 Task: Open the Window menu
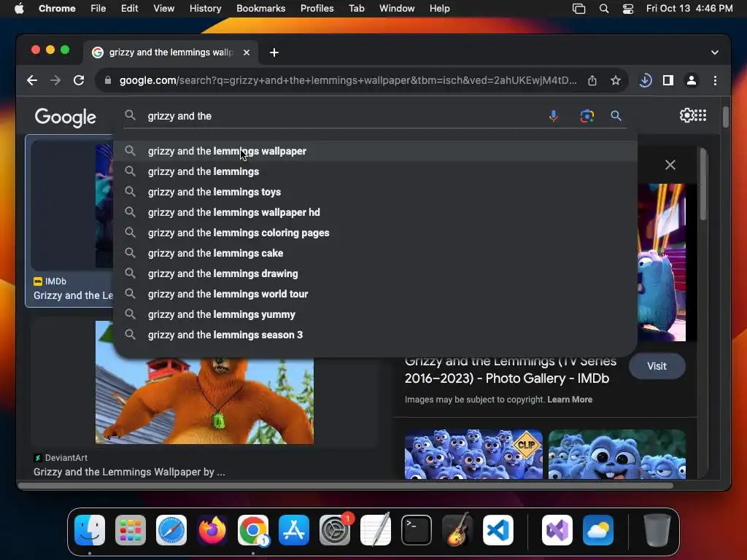397,9
